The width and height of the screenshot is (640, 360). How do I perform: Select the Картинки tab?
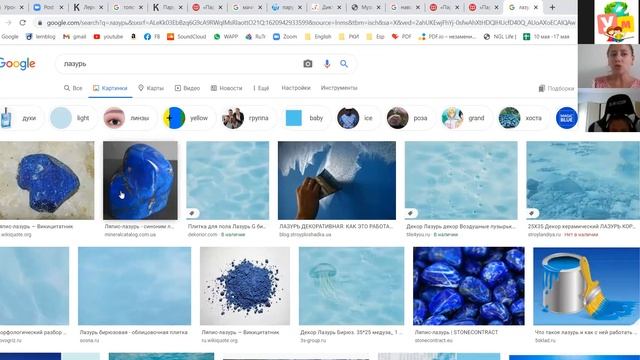(x=110, y=88)
